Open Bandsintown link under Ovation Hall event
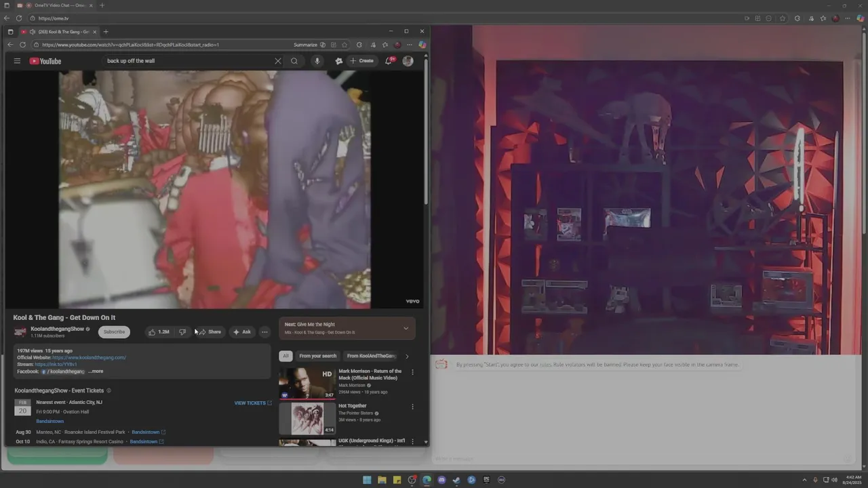 coord(50,422)
